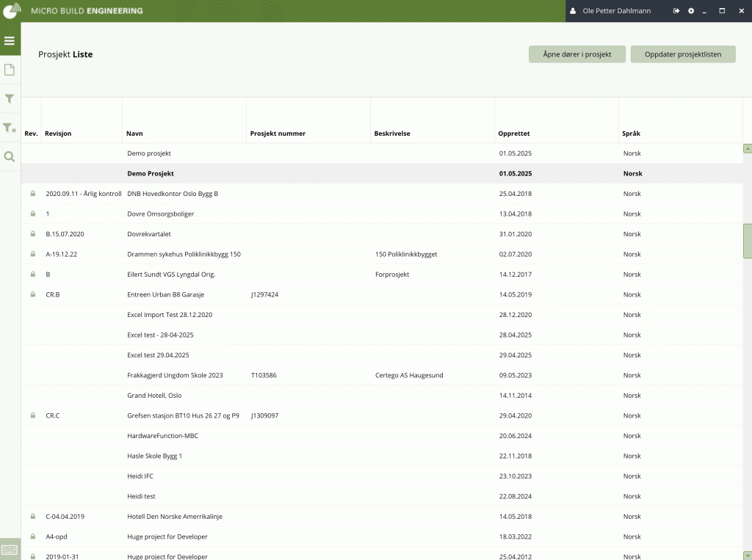
Task: Click the user name Ole Petter Dahlmann
Action: pyautogui.click(x=616, y=10)
